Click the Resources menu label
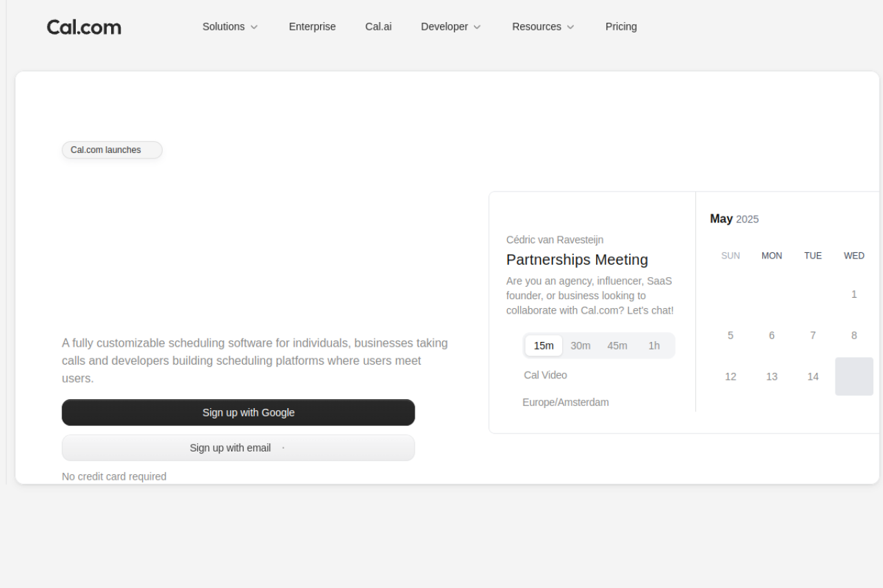The height and width of the screenshot is (588, 883). 537,27
